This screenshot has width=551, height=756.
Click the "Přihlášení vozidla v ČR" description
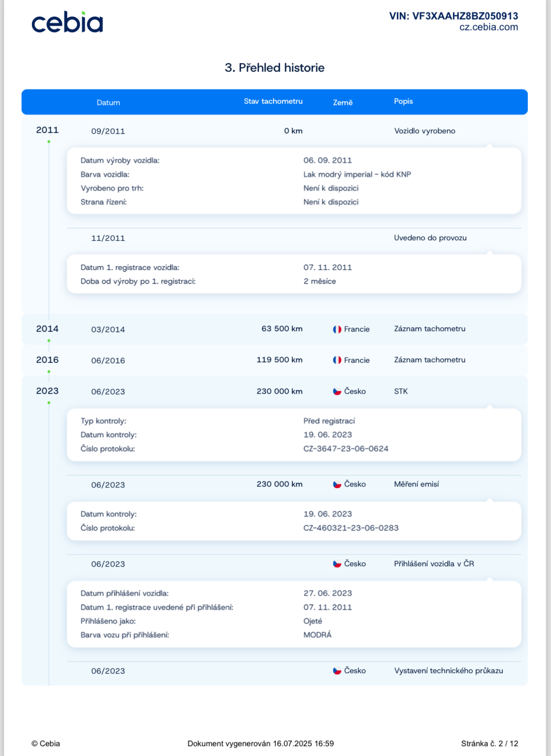pos(434,564)
